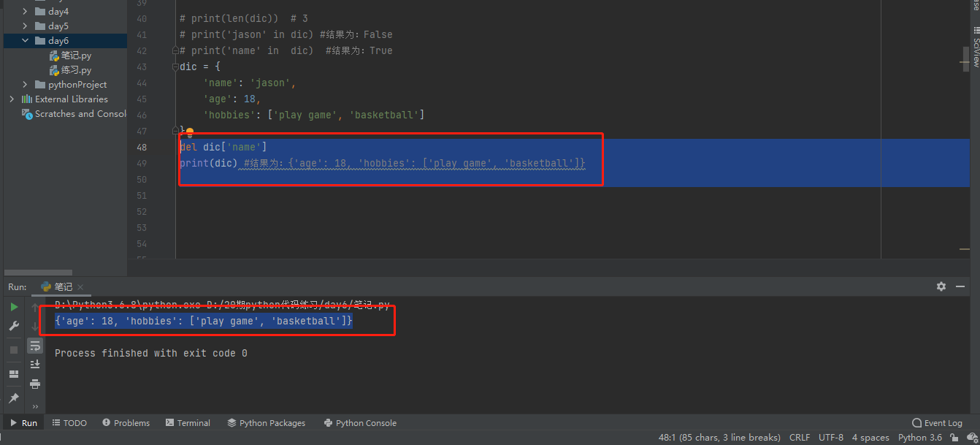
Task: Select the day5 folder row
Action: (x=64, y=26)
